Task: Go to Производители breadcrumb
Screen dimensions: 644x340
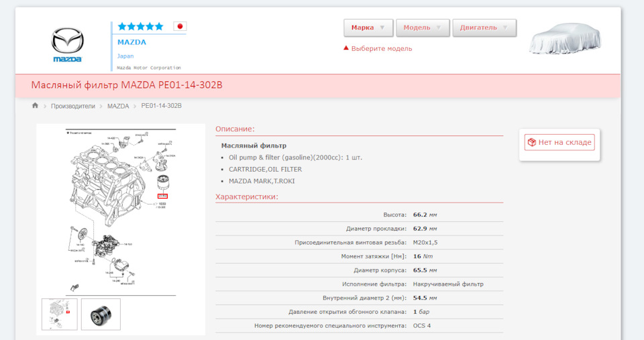Action: coord(72,106)
